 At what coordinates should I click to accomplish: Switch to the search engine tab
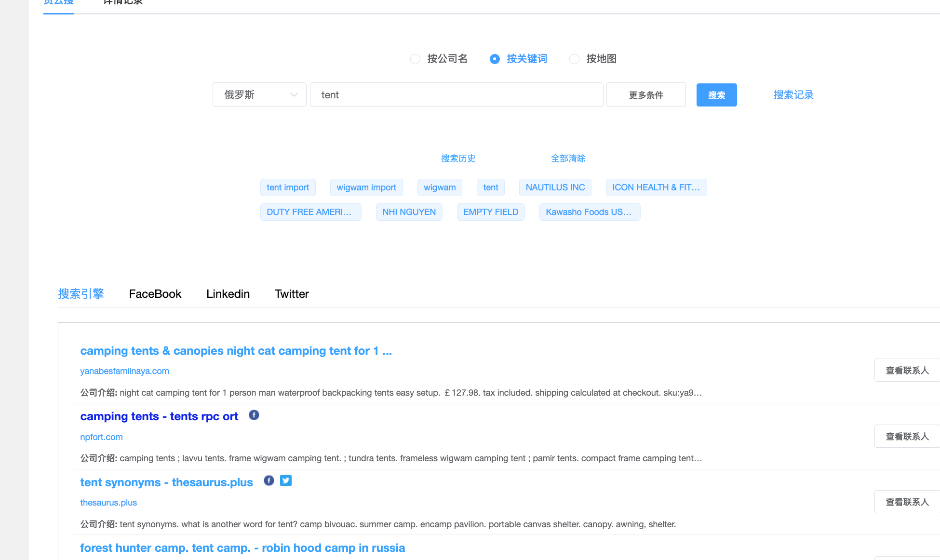click(x=81, y=294)
